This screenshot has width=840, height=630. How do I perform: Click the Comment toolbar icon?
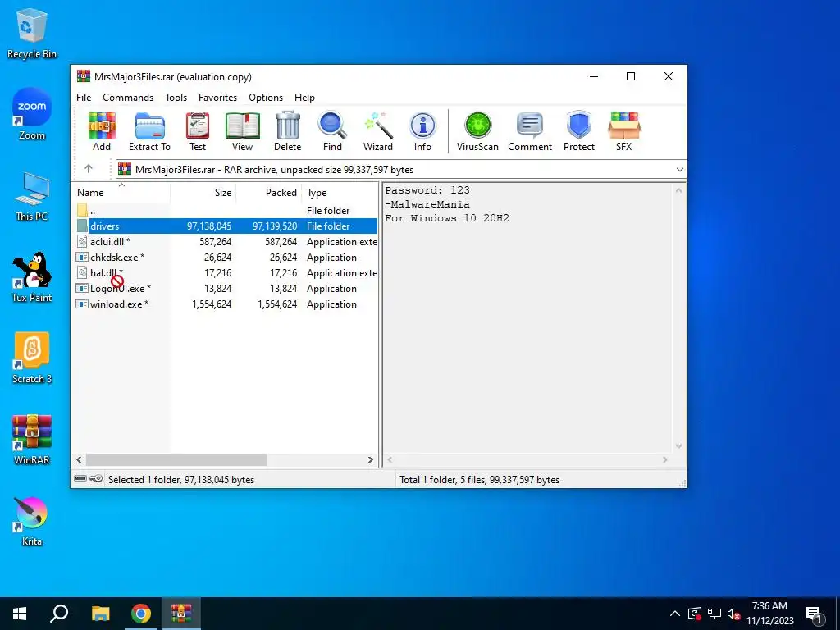[x=530, y=131]
